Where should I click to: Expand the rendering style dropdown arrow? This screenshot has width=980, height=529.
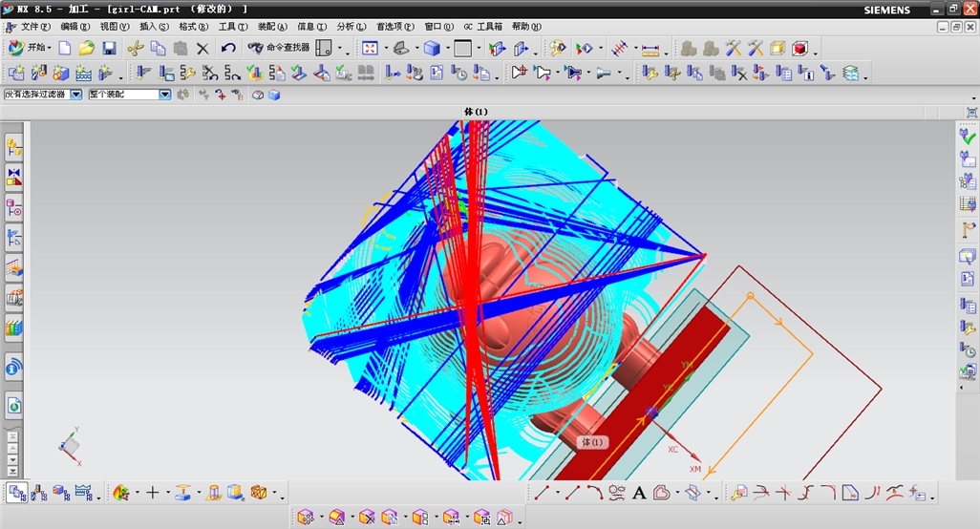[448, 48]
